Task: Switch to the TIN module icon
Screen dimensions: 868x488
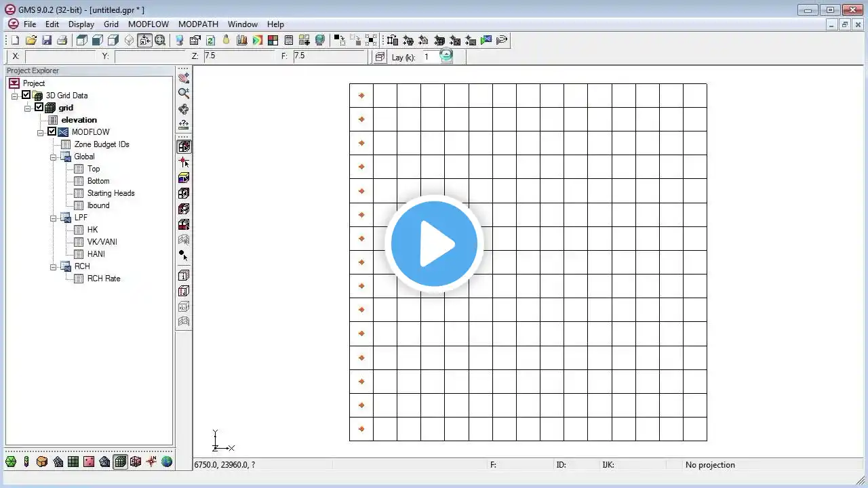Action: [x=11, y=462]
